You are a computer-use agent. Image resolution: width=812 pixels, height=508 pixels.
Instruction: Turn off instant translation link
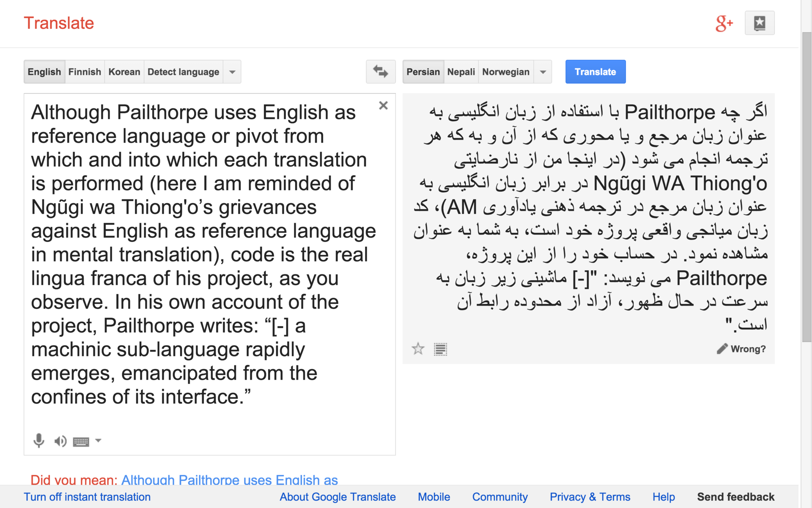coord(87,497)
